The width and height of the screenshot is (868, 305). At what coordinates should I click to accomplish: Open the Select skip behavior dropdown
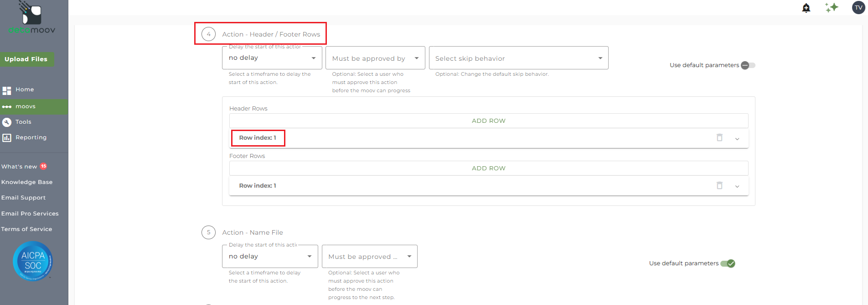click(x=518, y=58)
